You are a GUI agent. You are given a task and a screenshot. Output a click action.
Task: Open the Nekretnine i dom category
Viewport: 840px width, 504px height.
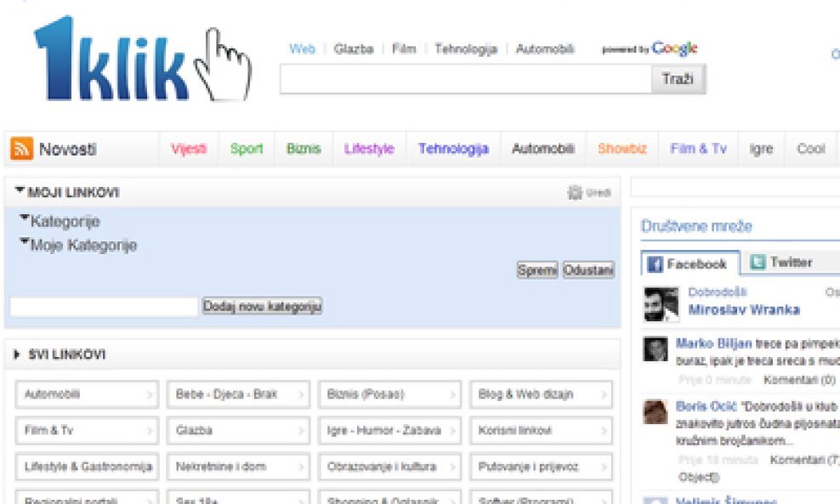click(x=238, y=467)
